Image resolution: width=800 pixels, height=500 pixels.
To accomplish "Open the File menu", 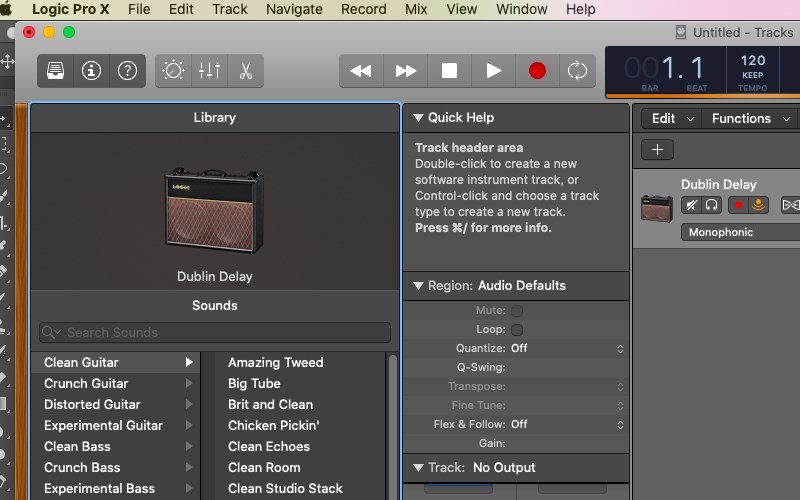I will pyautogui.click(x=139, y=9).
